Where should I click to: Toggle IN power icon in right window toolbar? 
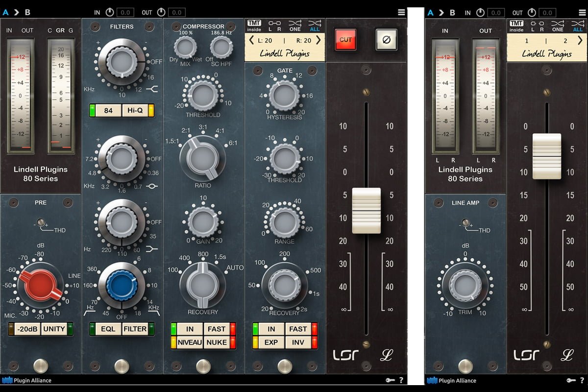click(x=481, y=12)
